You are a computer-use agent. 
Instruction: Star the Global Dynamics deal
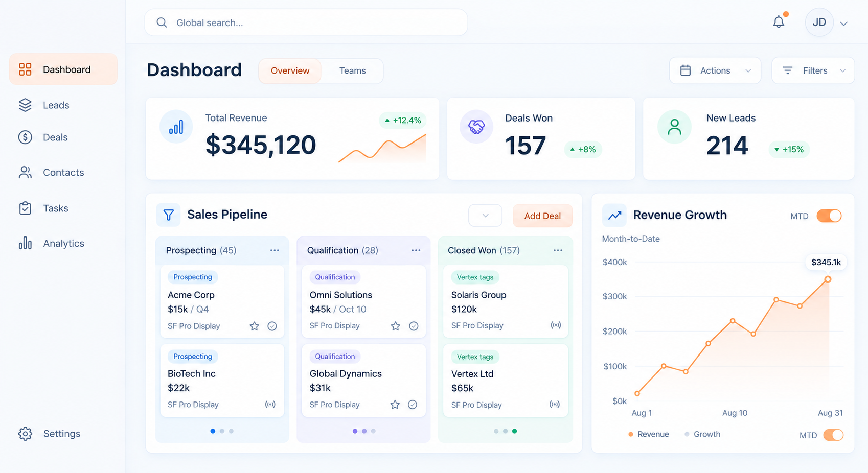click(x=395, y=405)
